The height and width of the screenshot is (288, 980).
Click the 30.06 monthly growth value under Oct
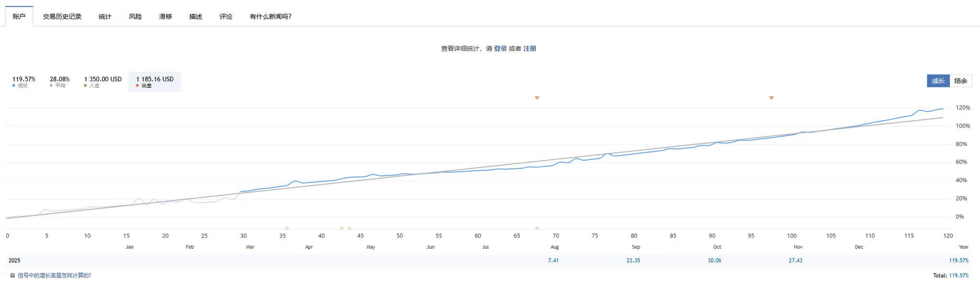pyautogui.click(x=714, y=261)
